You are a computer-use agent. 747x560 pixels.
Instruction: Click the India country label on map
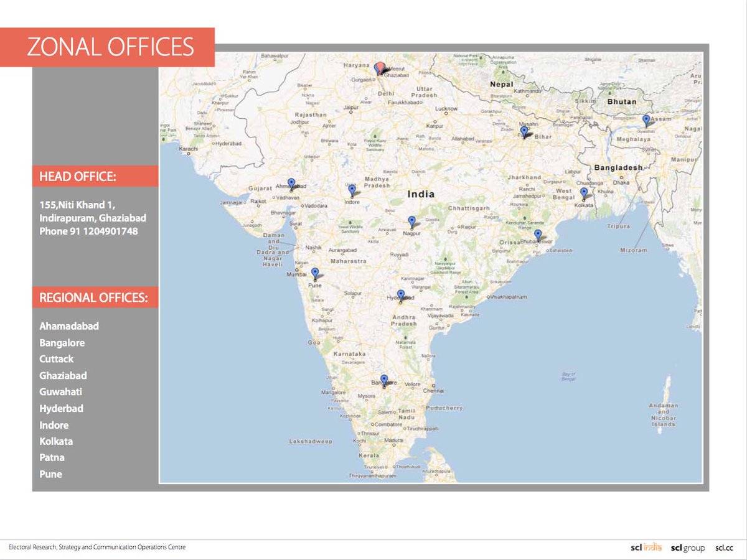click(x=421, y=194)
